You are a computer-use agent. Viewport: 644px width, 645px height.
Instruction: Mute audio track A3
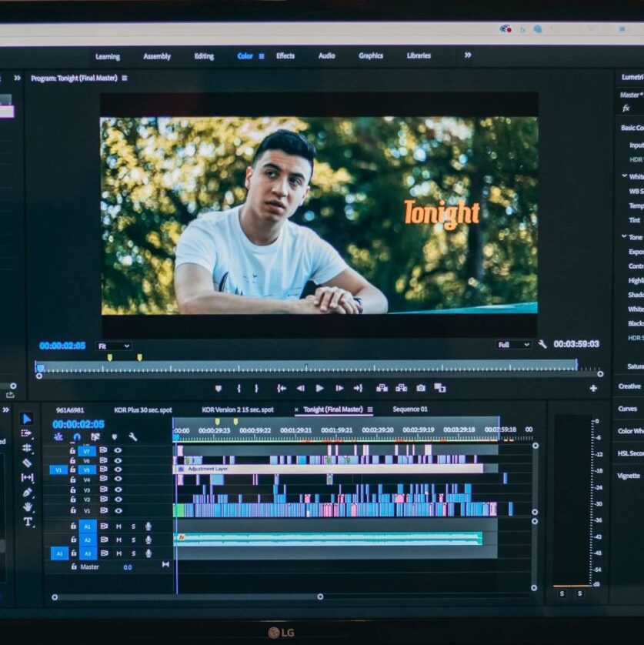tap(118, 553)
